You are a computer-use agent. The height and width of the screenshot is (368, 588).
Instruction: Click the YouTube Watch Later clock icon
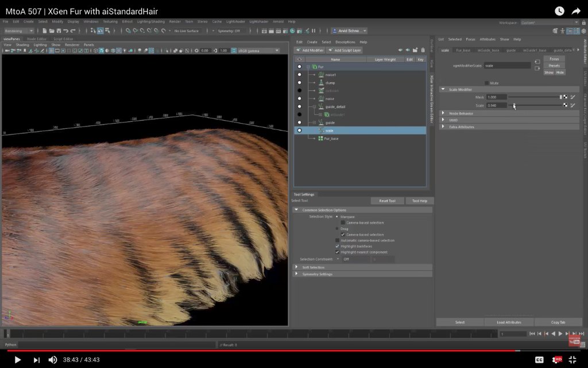(559, 11)
